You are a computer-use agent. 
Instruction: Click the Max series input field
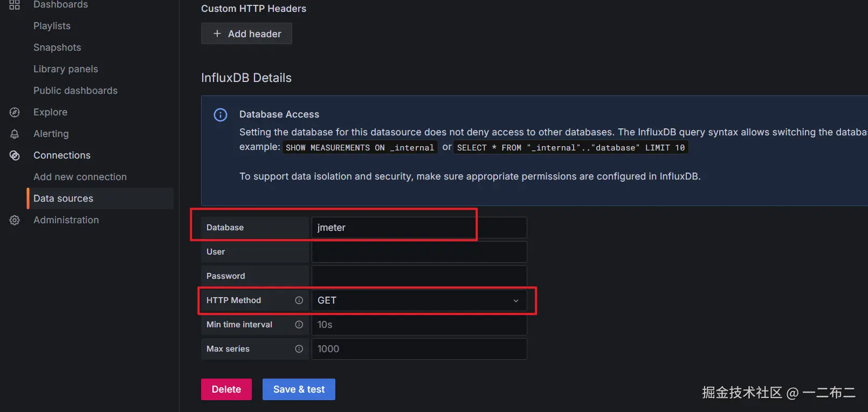click(x=419, y=349)
